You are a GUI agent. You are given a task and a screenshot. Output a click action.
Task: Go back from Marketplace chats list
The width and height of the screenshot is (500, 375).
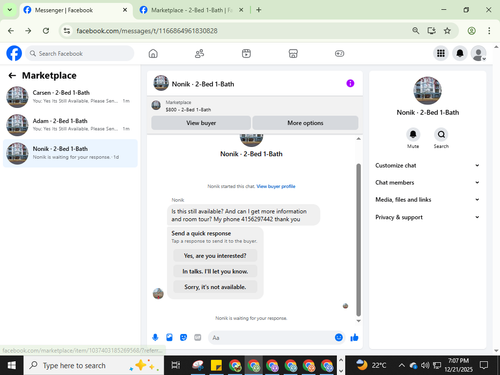pyautogui.click(x=12, y=76)
